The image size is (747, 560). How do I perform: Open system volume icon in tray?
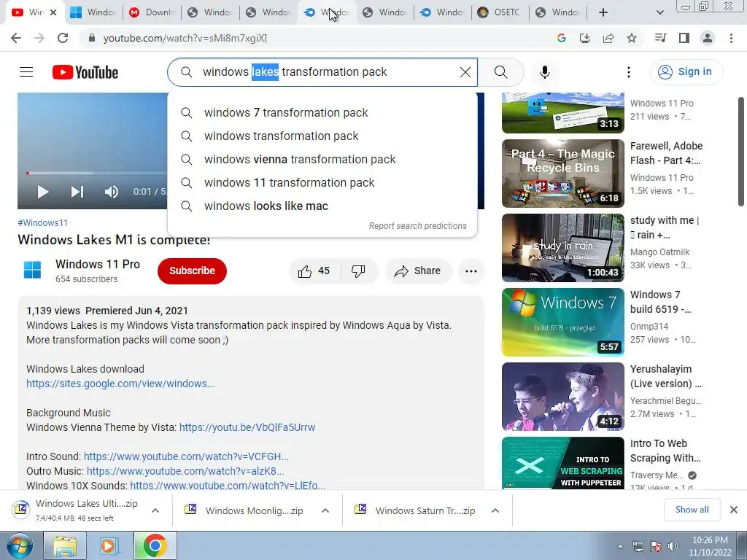pos(673,546)
